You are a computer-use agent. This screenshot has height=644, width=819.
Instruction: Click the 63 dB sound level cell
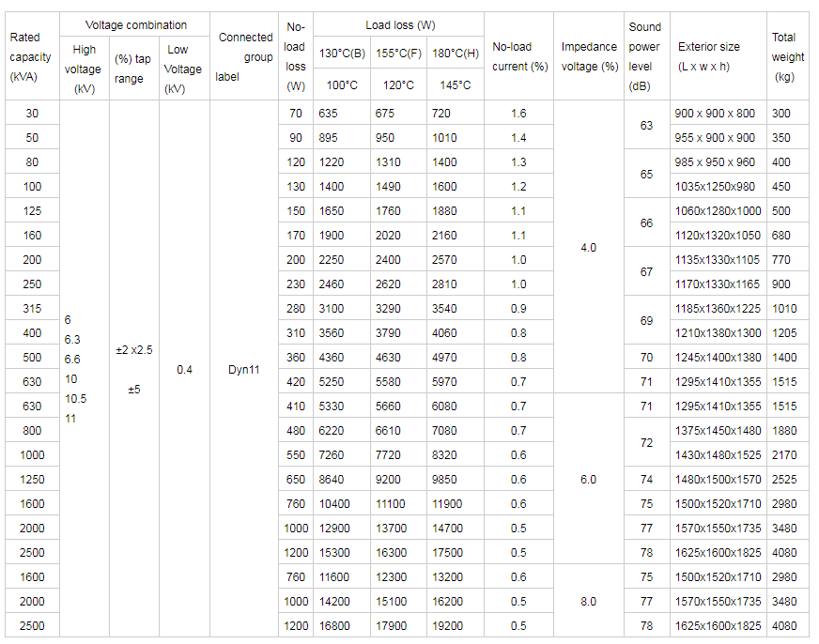(x=646, y=126)
